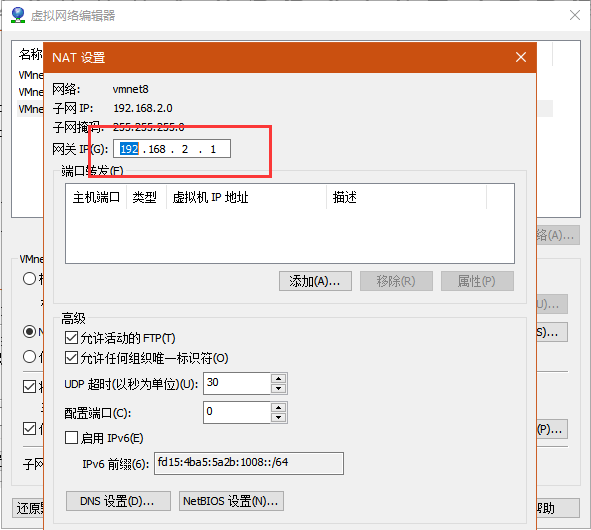Screen dimensions: 591x530
Task: Click the UDP 超时 input field showing 30
Action: (237, 383)
